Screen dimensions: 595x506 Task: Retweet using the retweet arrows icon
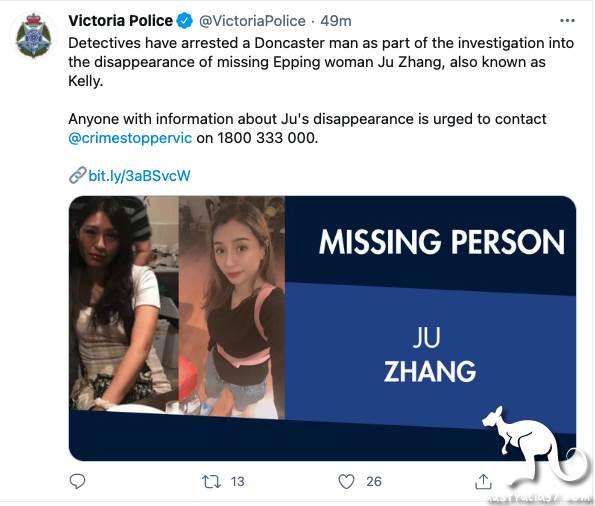[211, 481]
